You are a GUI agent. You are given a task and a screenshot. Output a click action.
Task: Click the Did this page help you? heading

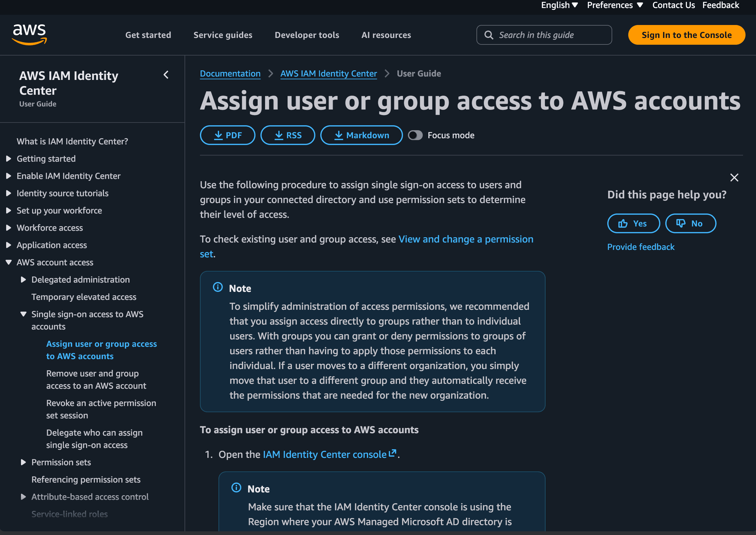(667, 195)
